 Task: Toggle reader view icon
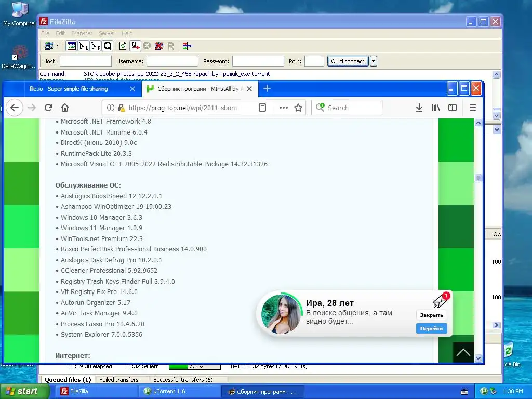[262, 108]
